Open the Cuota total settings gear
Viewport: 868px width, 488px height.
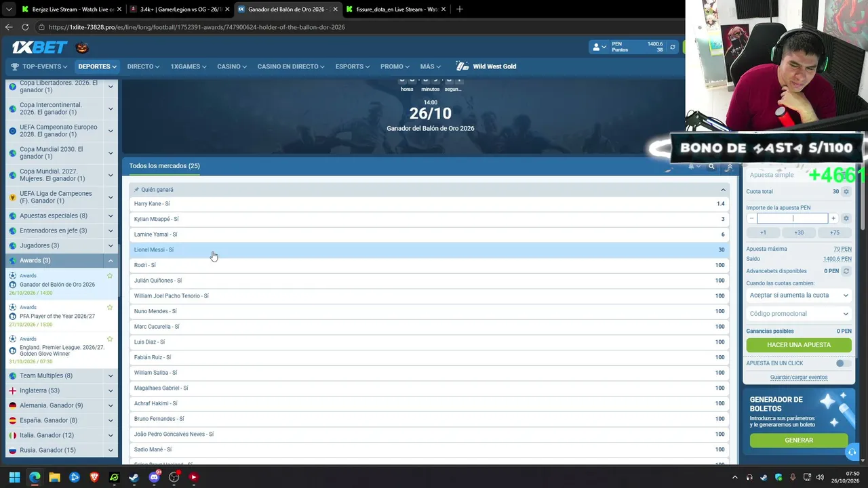[x=846, y=192]
